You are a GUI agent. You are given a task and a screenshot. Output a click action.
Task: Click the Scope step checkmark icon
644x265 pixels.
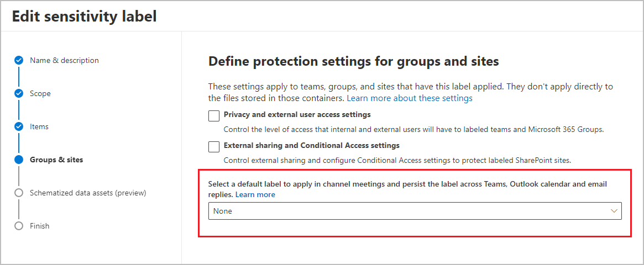[x=19, y=93]
